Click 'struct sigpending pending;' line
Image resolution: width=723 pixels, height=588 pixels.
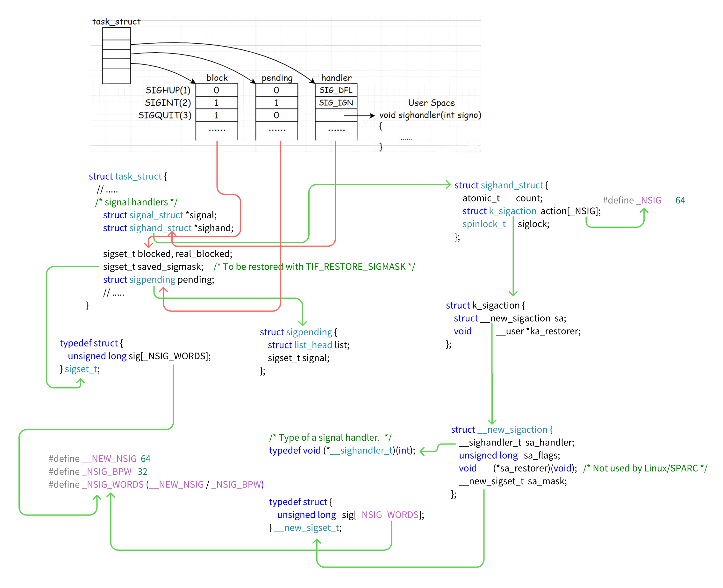coord(158,279)
